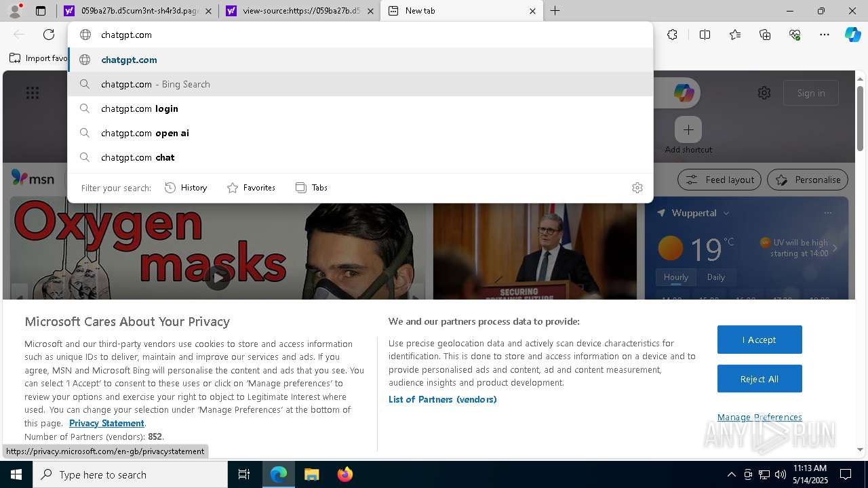868x488 pixels.
Task: Open weather card more options ellipsis
Action: pos(827,213)
